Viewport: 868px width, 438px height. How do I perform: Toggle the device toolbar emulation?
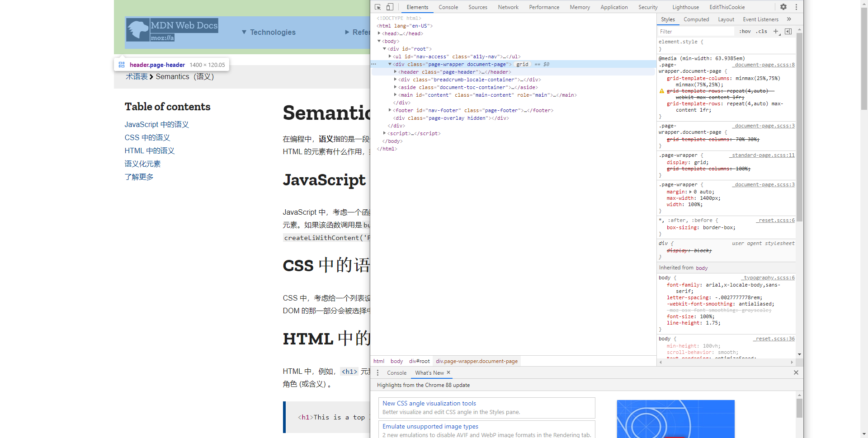(x=390, y=7)
